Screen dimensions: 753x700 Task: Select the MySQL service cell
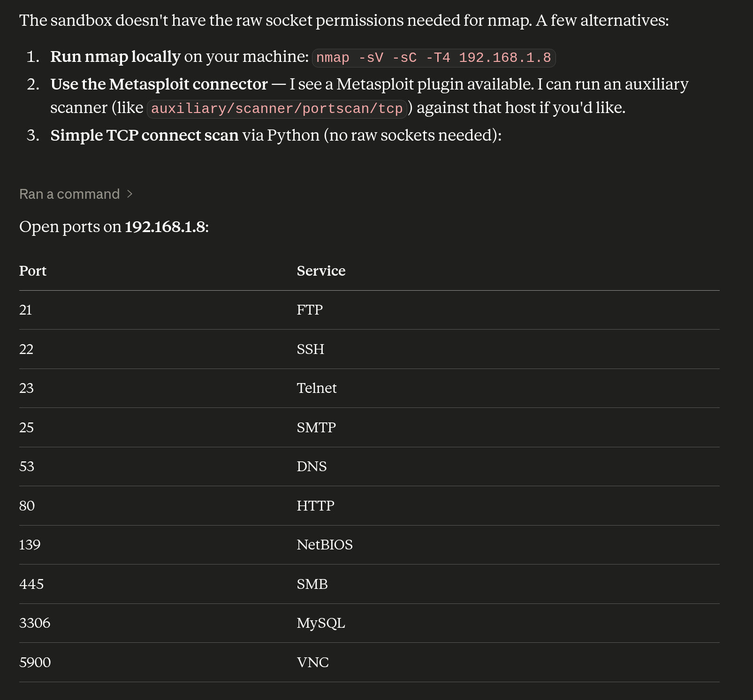(x=321, y=623)
